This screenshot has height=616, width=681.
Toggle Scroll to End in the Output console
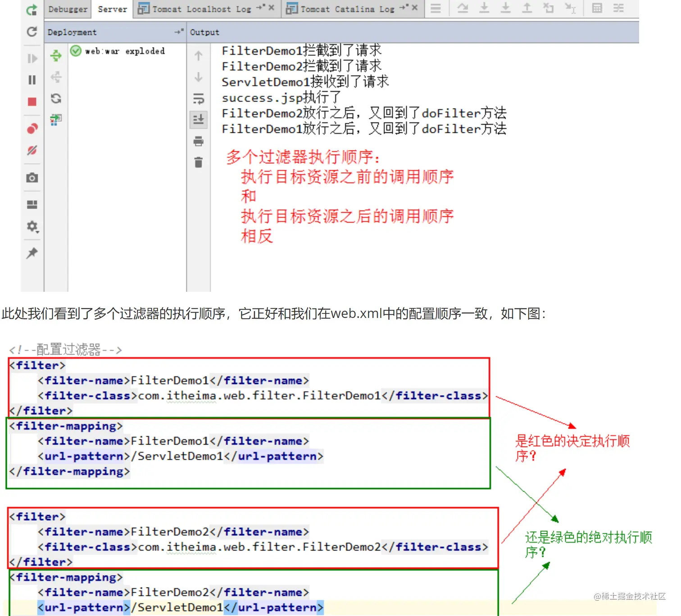point(198,119)
